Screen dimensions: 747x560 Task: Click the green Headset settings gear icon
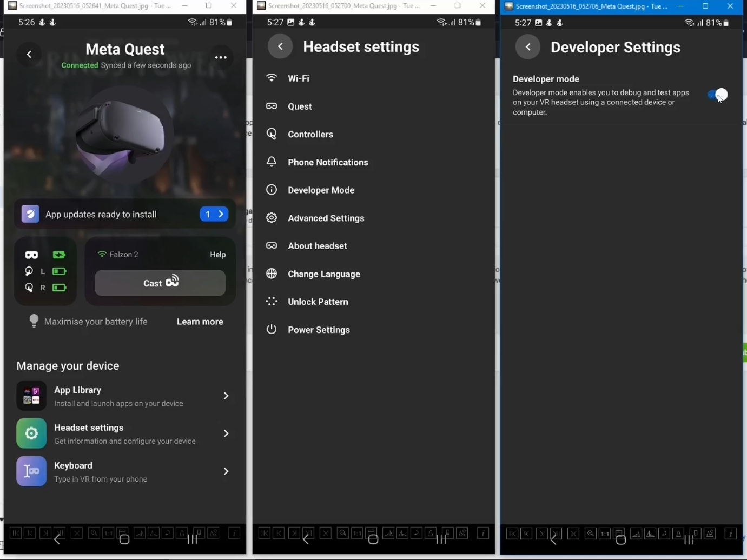point(31,434)
